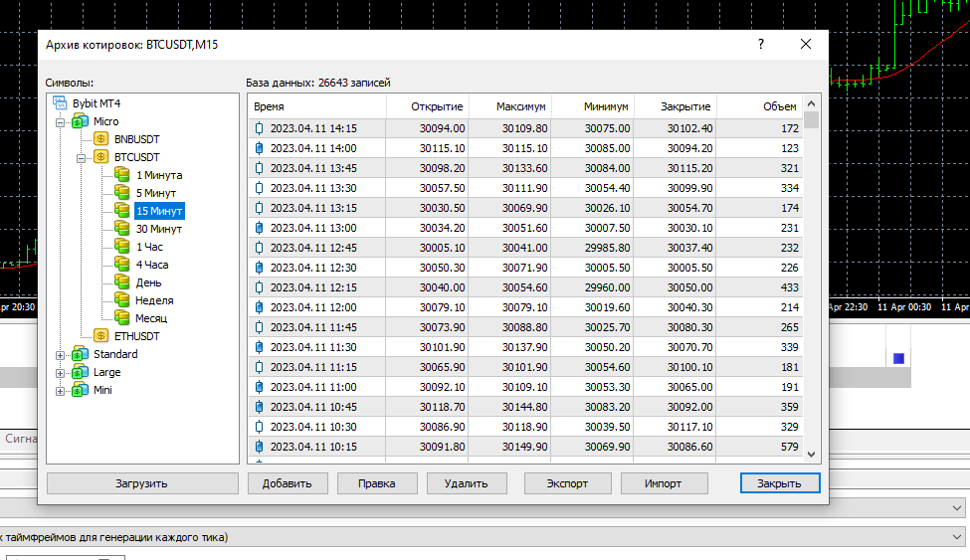Collapse the BTCUSDT tree node
970x560 pixels.
[81, 158]
